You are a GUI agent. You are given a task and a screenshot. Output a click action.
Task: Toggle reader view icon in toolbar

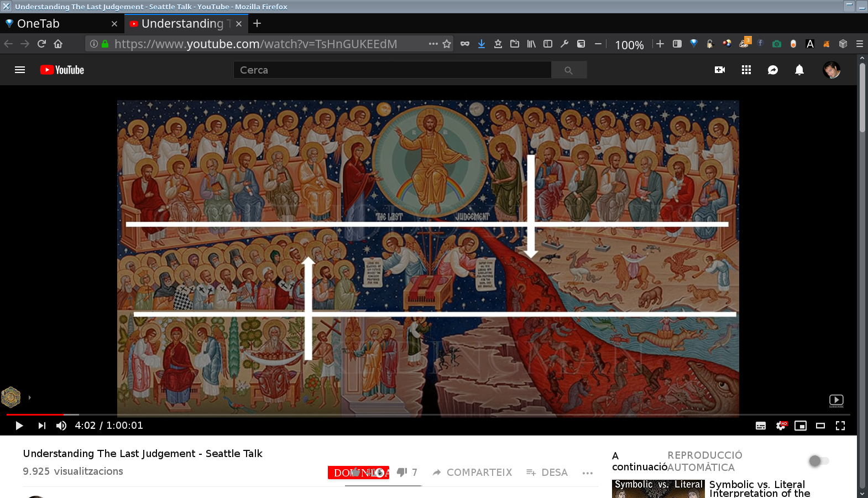coord(677,44)
